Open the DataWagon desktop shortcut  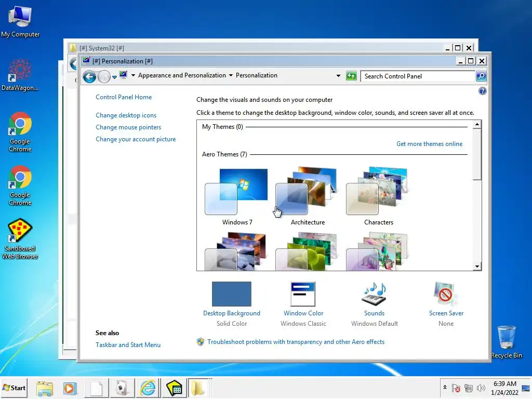(x=20, y=75)
